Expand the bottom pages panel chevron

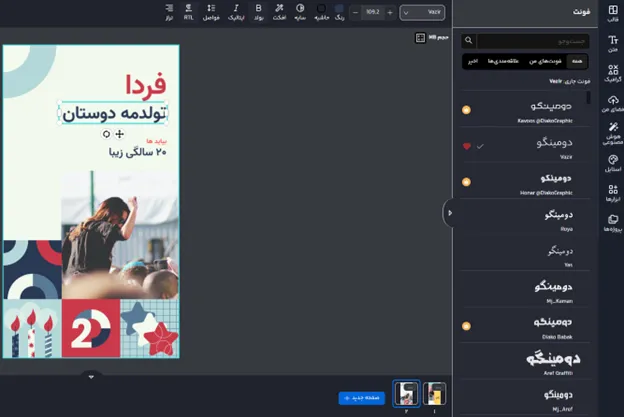pos(91,377)
